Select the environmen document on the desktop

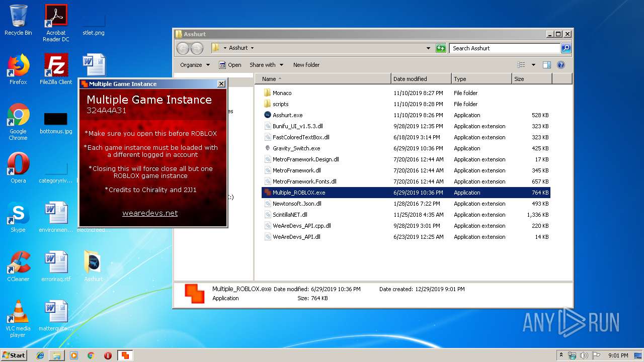[x=56, y=217]
